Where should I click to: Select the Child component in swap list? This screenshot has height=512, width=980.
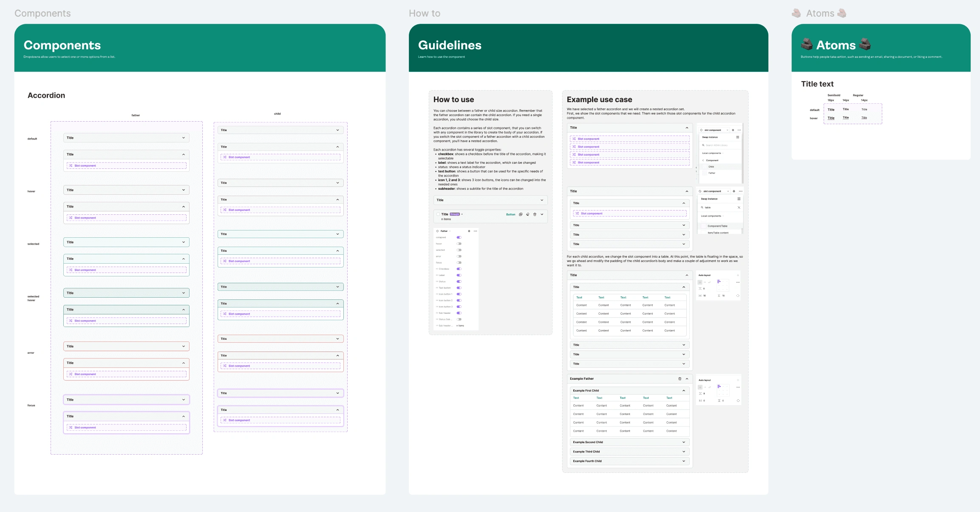[711, 167]
